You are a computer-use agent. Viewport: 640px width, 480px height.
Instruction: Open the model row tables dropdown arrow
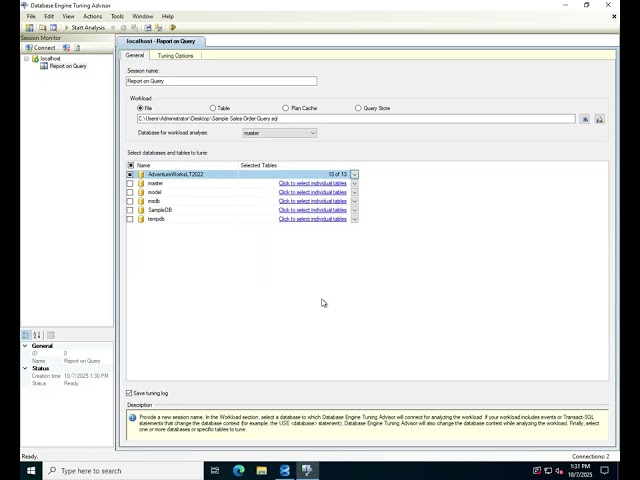(354, 192)
